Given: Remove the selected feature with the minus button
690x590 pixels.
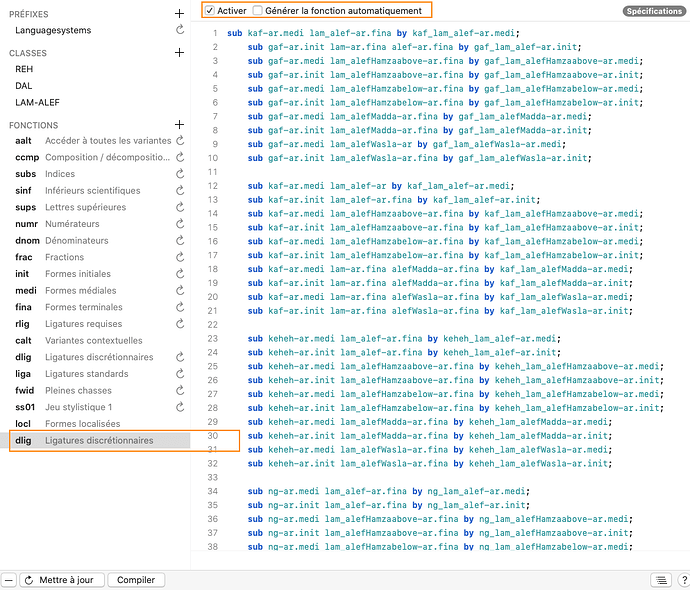Looking at the screenshot, I should pyautogui.click(x=9, y=580).
